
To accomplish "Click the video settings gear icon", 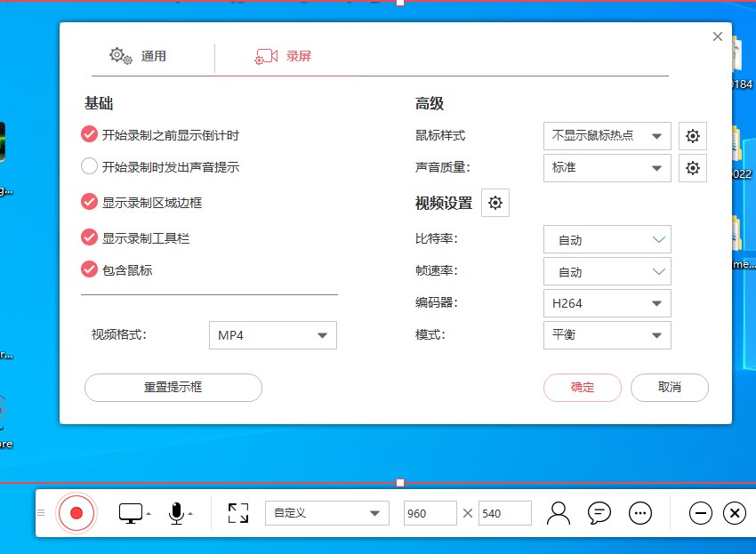I will pos(495,203).
